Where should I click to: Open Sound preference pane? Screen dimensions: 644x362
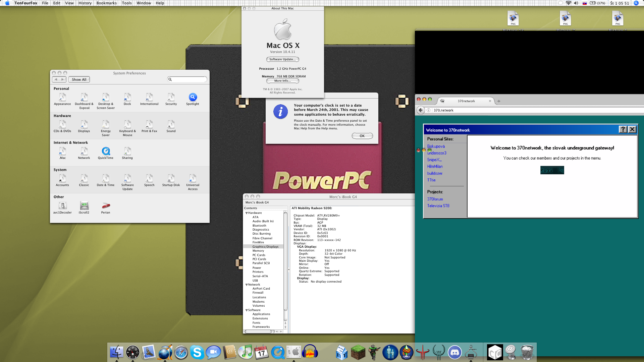coord(171,126)
